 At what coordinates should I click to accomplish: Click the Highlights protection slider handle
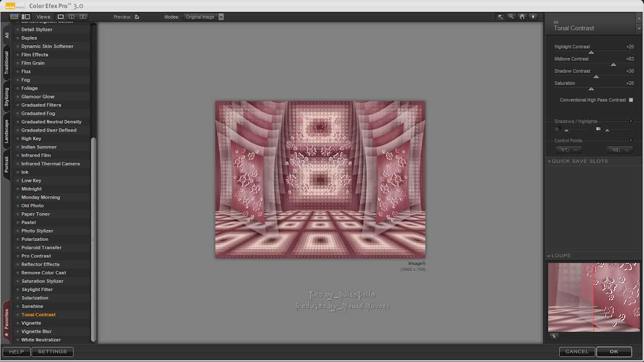607,130
